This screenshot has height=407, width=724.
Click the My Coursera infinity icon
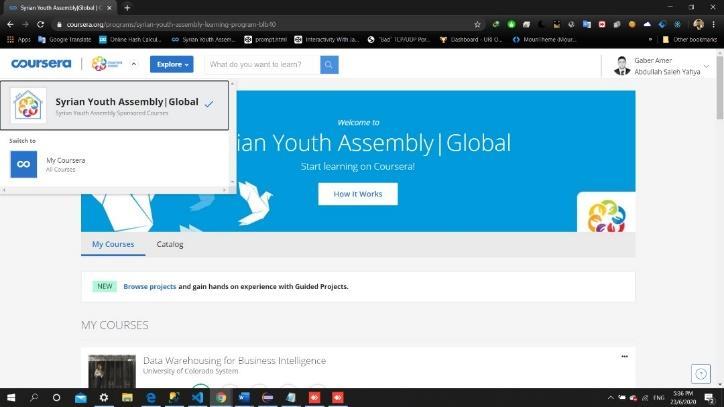pyautogui.click(x=24, y=164)
